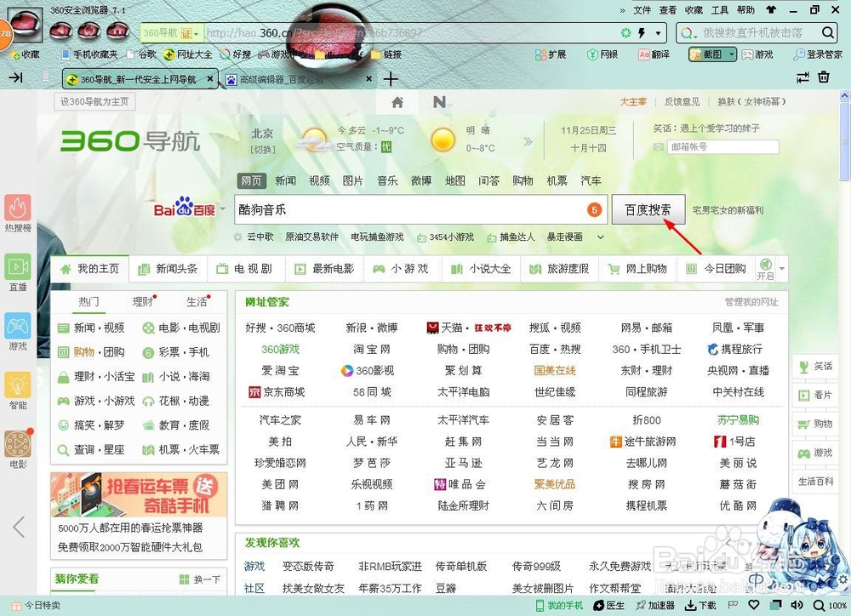Toggle the lightning bolt in the address bar
This screenshot has width=851, height=616.
643,34
